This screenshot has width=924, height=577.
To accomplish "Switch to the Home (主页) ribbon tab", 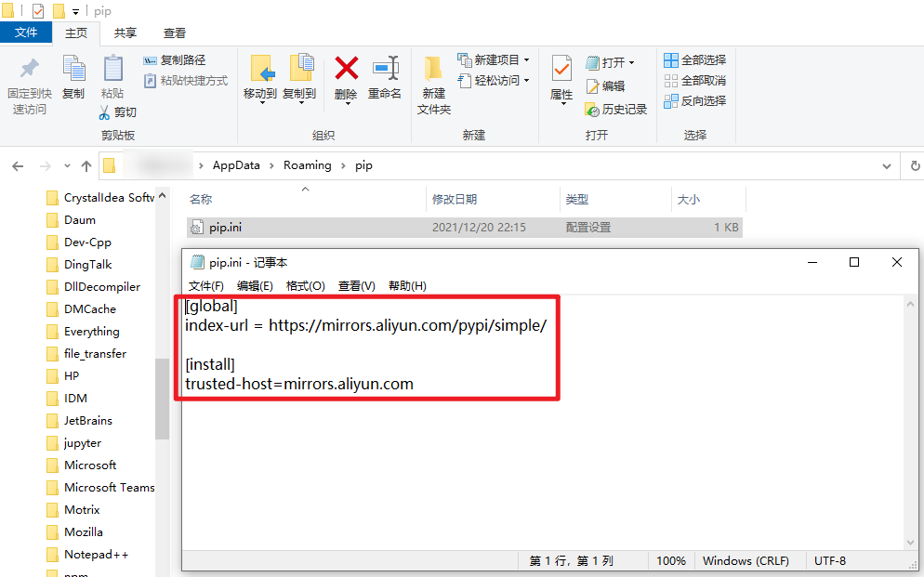I will [76, 33].
